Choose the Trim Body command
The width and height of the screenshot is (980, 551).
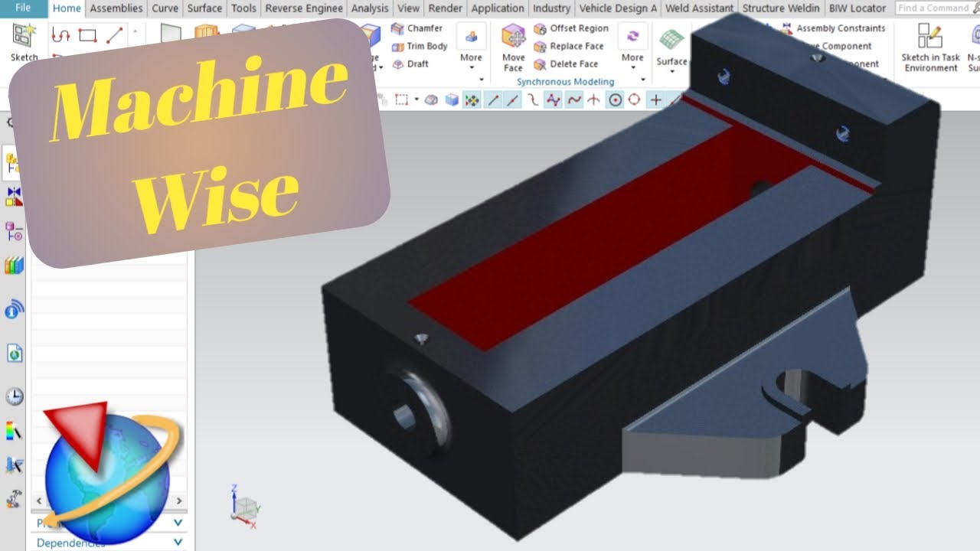click(420, 46)
